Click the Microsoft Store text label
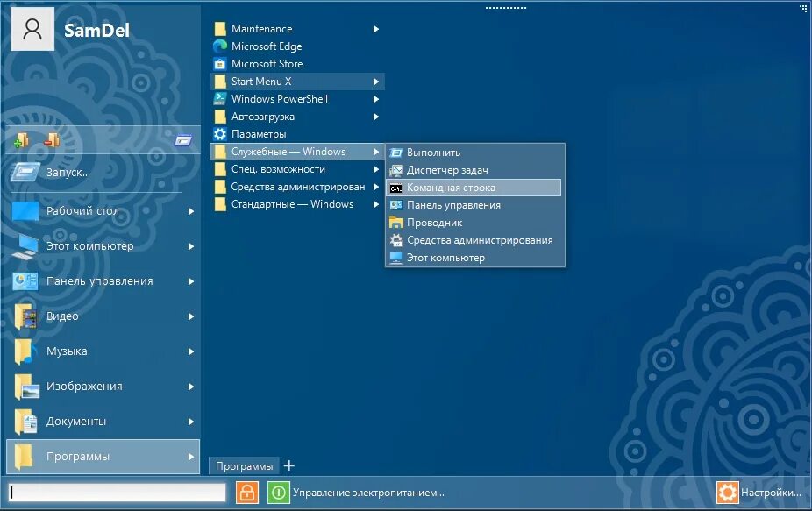Viewport: 812px width, 511px height. 267,64
